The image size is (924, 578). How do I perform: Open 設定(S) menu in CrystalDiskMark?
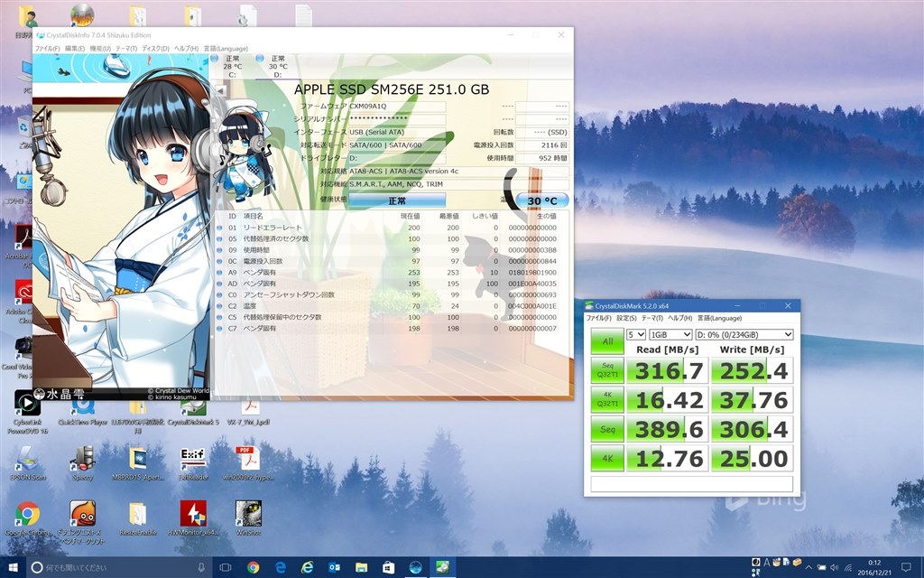(x=626, y=318)
